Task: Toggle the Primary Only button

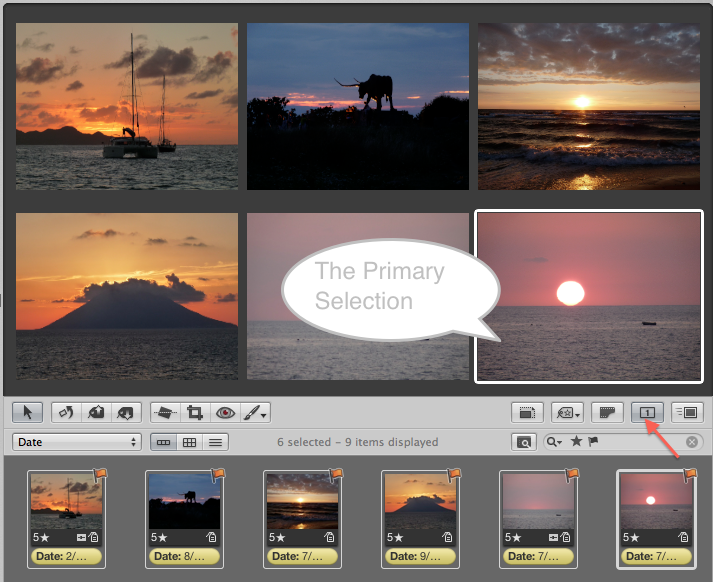Action: 647,411
